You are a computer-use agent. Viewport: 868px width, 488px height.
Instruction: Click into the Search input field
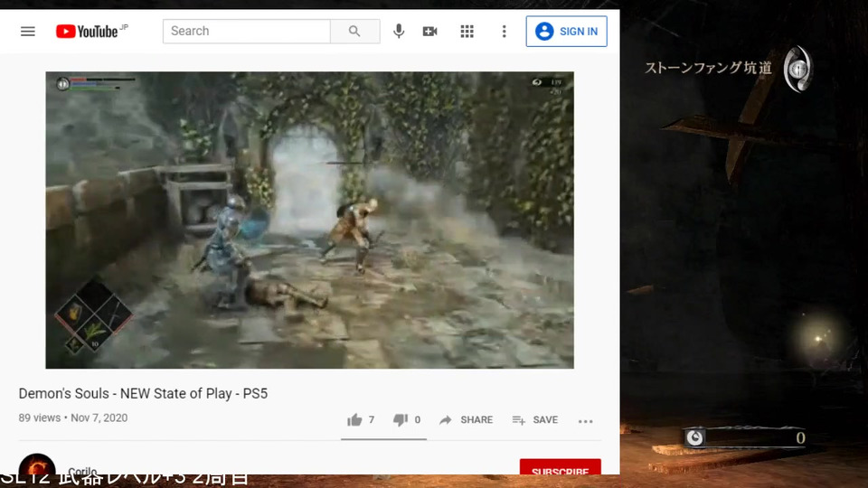(x=246, y=31)
